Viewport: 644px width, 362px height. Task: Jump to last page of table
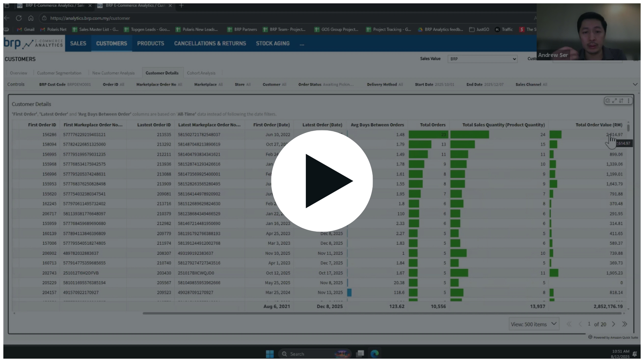625,324
